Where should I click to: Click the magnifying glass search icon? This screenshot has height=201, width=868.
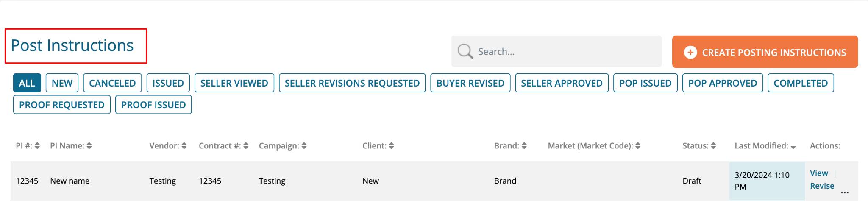(x=465, y=51)
